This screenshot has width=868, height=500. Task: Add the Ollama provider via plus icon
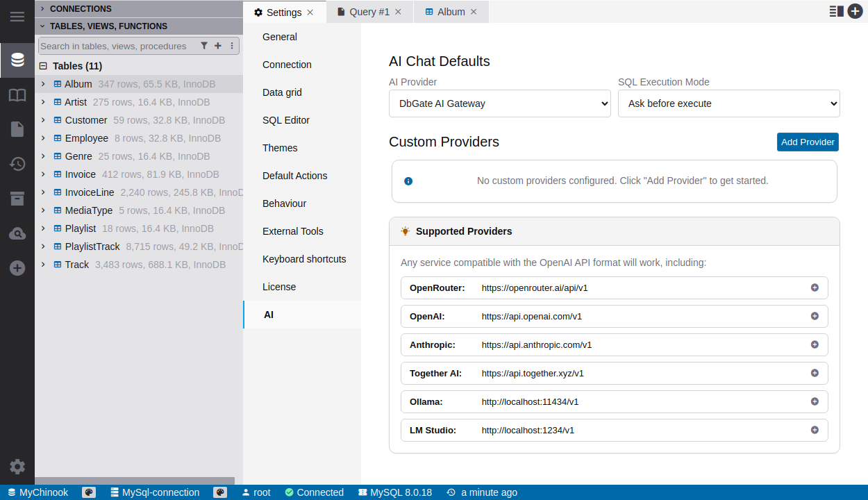pyautogui.click(x=815, y=401)
